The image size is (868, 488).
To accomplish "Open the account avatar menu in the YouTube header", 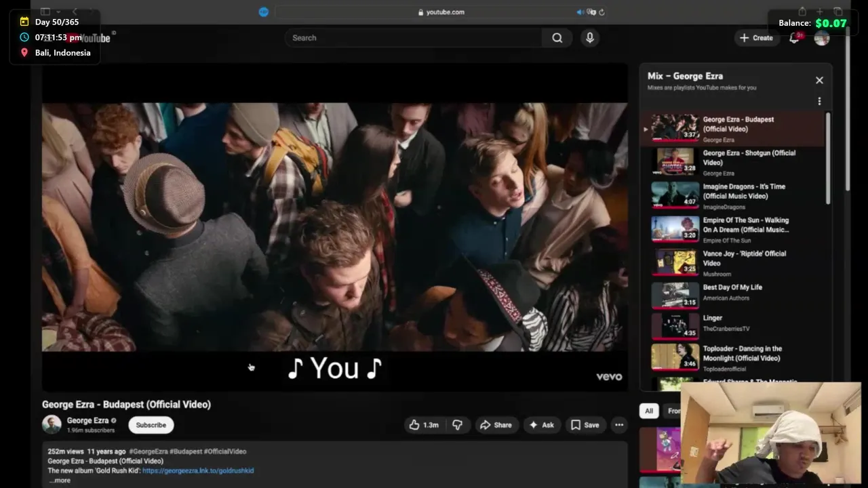I will (822, 38).
